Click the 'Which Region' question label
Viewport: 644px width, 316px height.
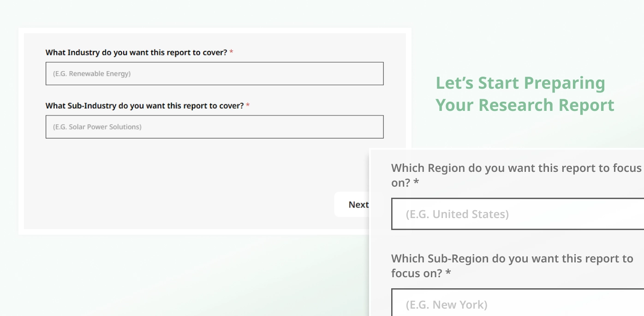pos(516,168)
